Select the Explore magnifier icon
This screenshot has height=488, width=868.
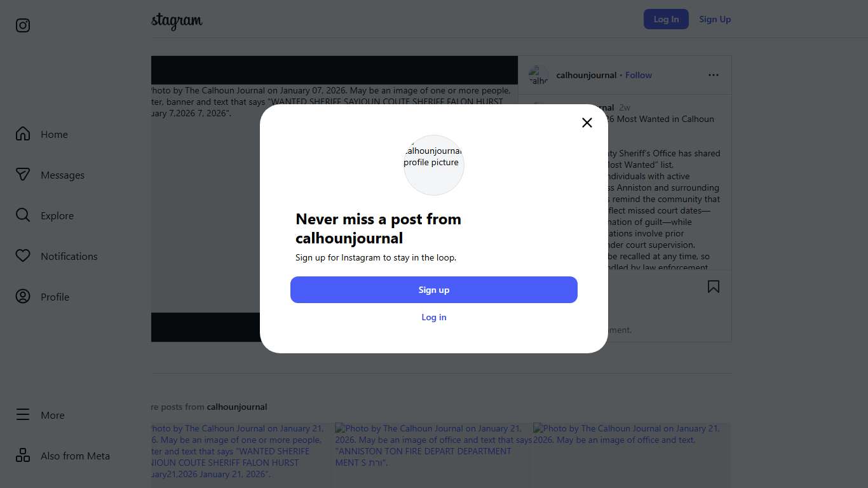click(23, 215)
